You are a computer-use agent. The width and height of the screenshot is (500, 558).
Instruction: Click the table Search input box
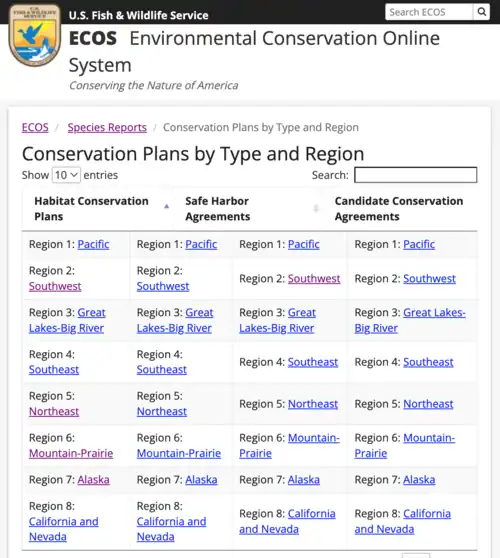[x=415, y=175]
